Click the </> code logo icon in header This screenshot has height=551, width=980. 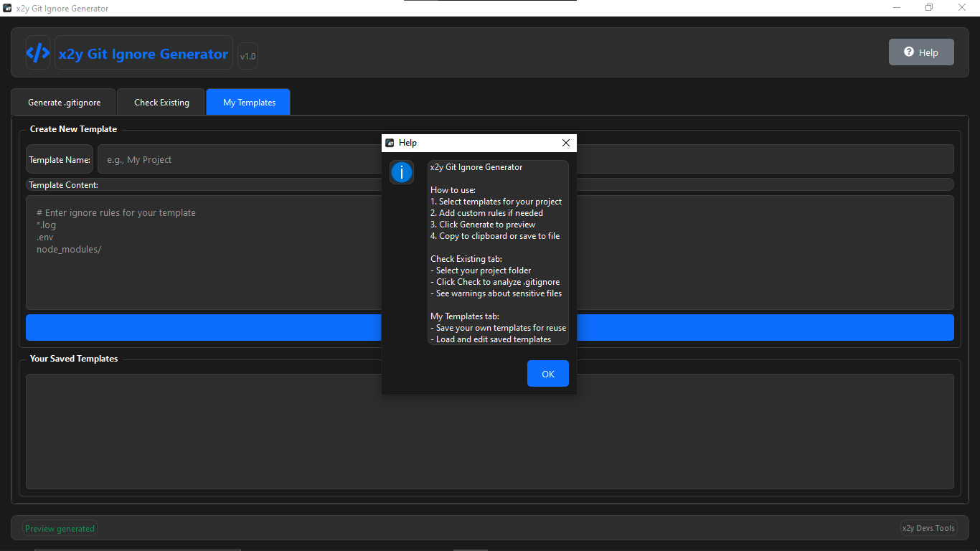pyautogui.click(x=37, y=52)
